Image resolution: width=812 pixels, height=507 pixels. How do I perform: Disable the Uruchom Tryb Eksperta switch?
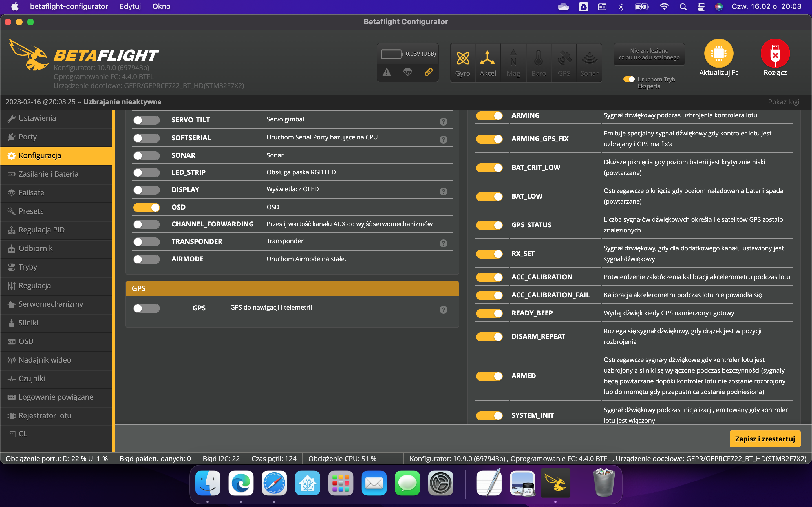coord(629,79)
